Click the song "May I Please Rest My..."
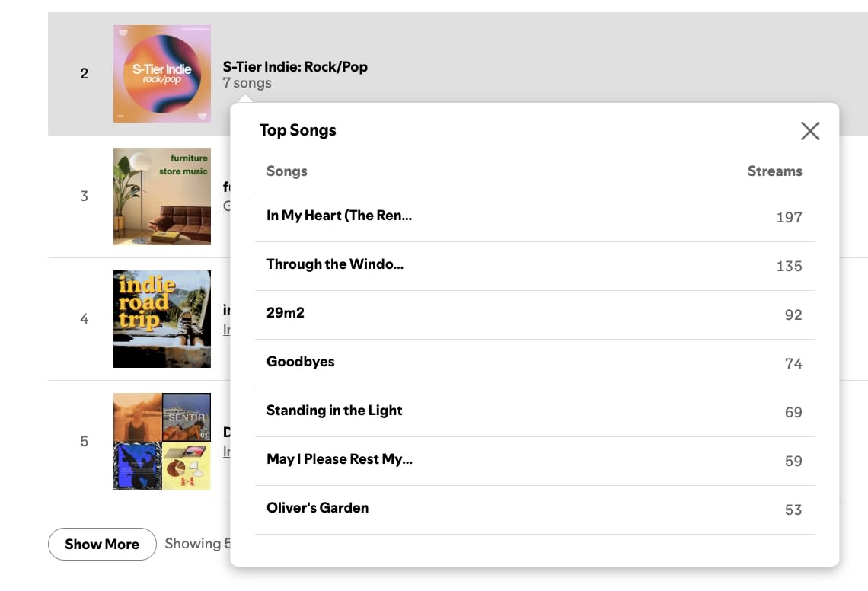The height and width of the screenshot is (591, 868). (x=339, y=459)
